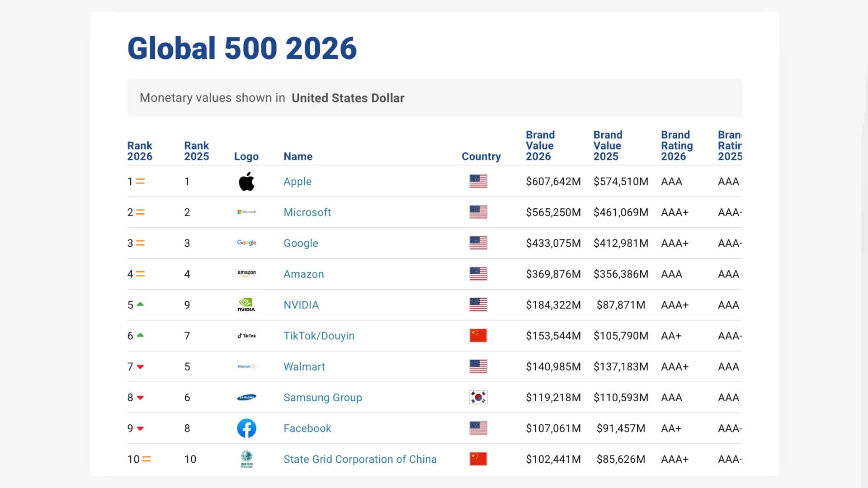Open the Walmart brand profile link
This screenshot has width=868, height=488.
click(x=304, y=366)
